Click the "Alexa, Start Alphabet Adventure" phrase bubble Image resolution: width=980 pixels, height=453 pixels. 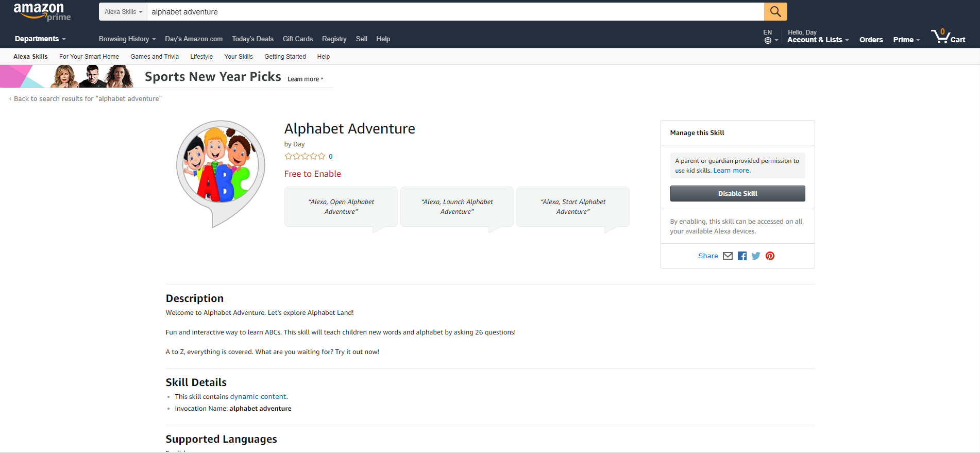573,207
